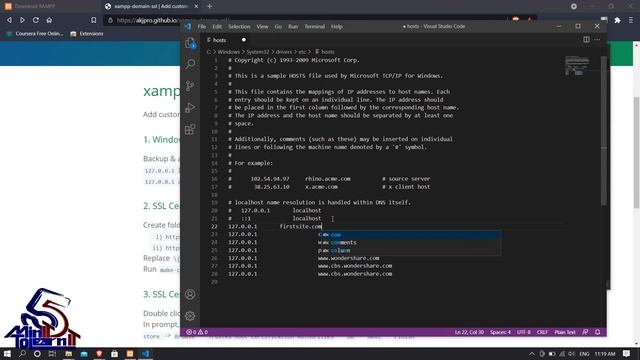The height and width of the screenshot is (360, 640).
Task: Open the Help menu
Action: point(337,27)
